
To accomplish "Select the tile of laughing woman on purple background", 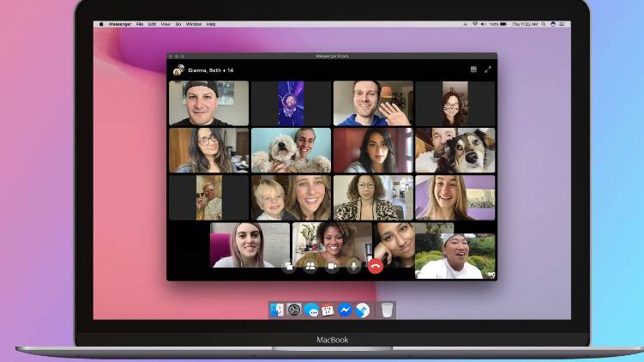I will point(455,197).
